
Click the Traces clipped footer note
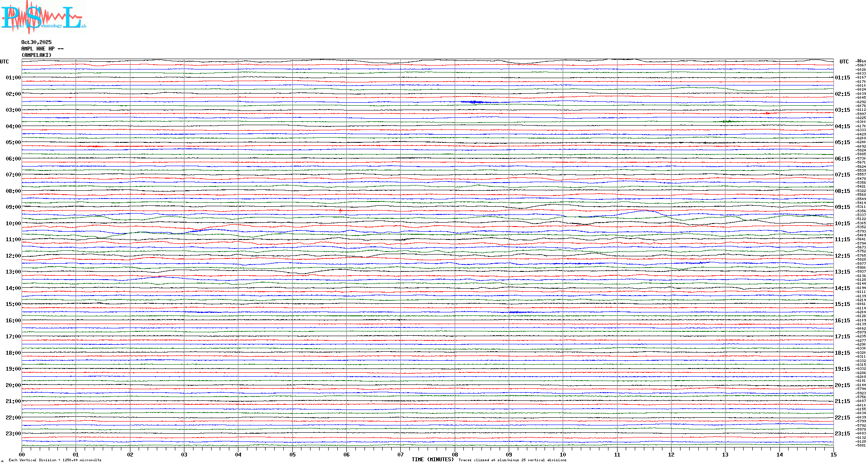point(512,460)
